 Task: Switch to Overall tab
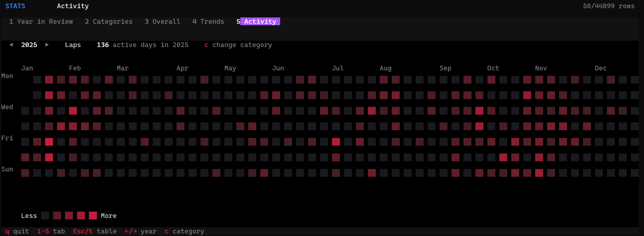[163, 22]
